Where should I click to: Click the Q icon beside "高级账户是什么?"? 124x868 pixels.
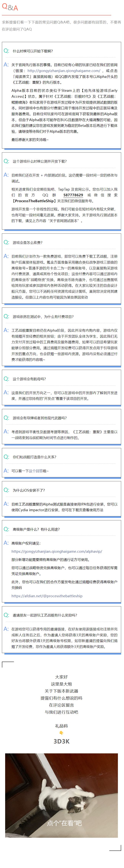click(6, 529)
